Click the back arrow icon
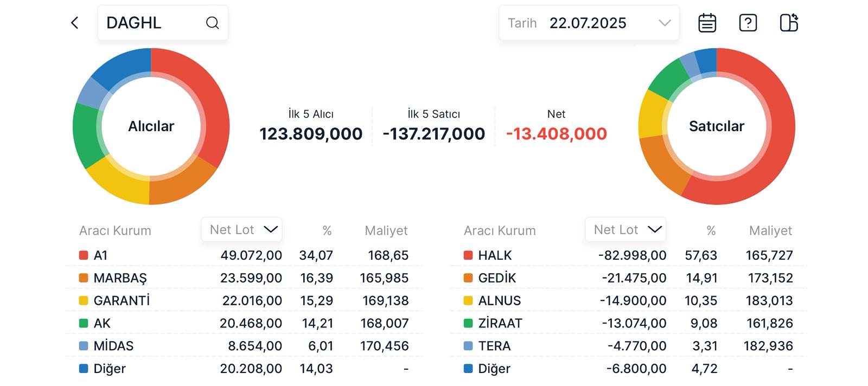The height and width of the screenshot is (386, 868). [x=75, y=23]
